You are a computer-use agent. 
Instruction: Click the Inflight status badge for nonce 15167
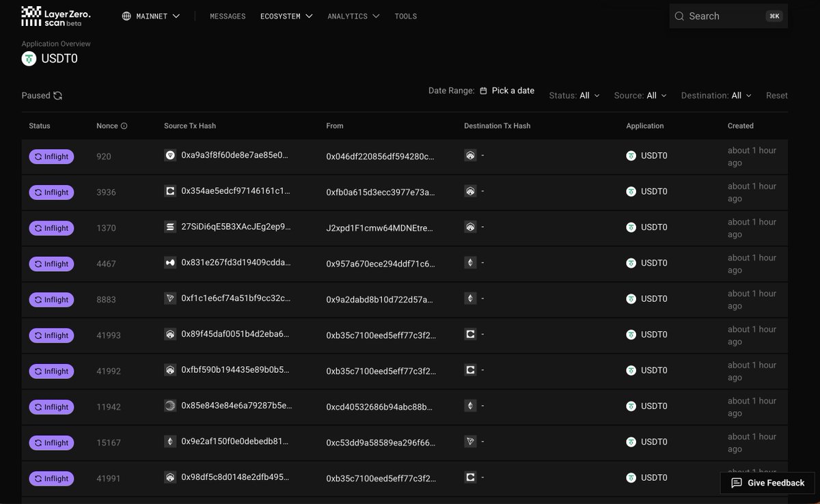coord(51,443)
